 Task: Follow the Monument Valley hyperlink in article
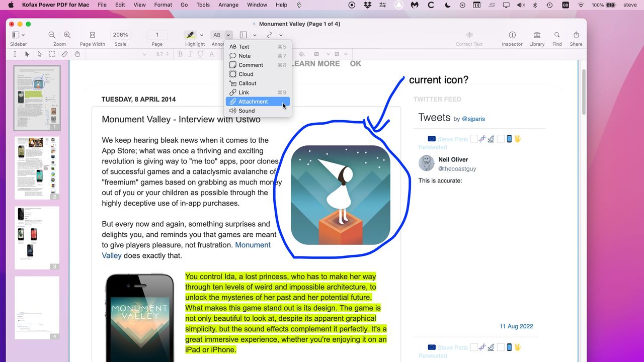point(253,245)
